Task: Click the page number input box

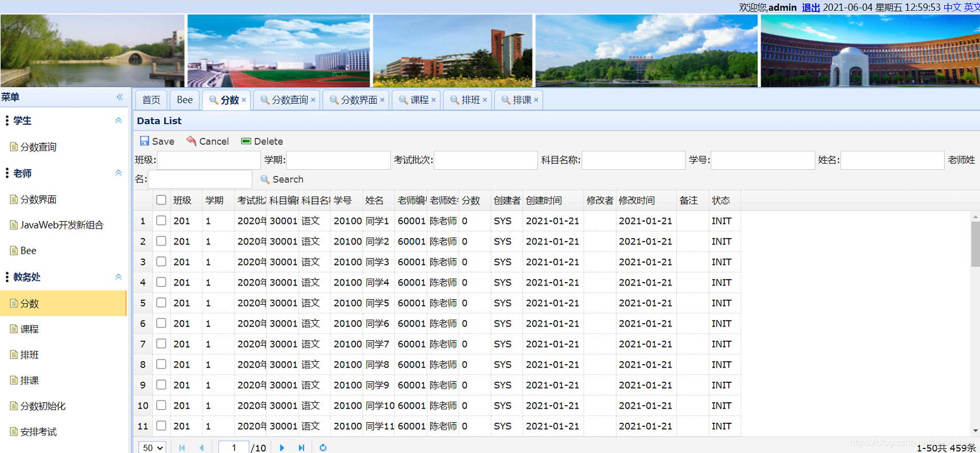Action: click(x=234, y=448)
